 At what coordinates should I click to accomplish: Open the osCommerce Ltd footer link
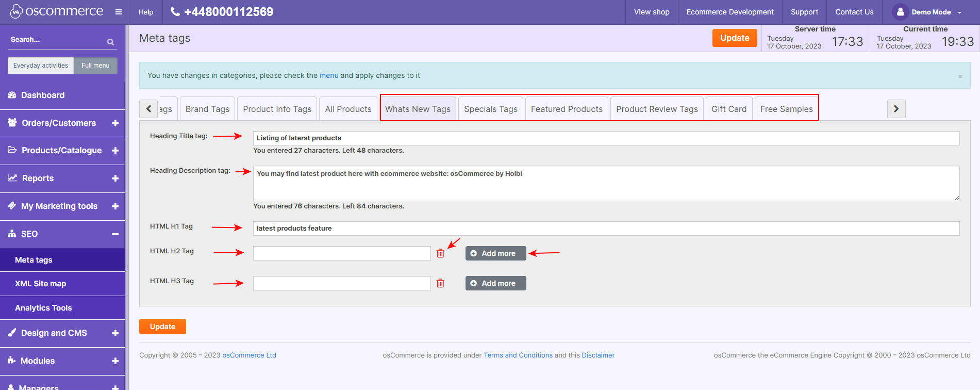tap(250, 355)
